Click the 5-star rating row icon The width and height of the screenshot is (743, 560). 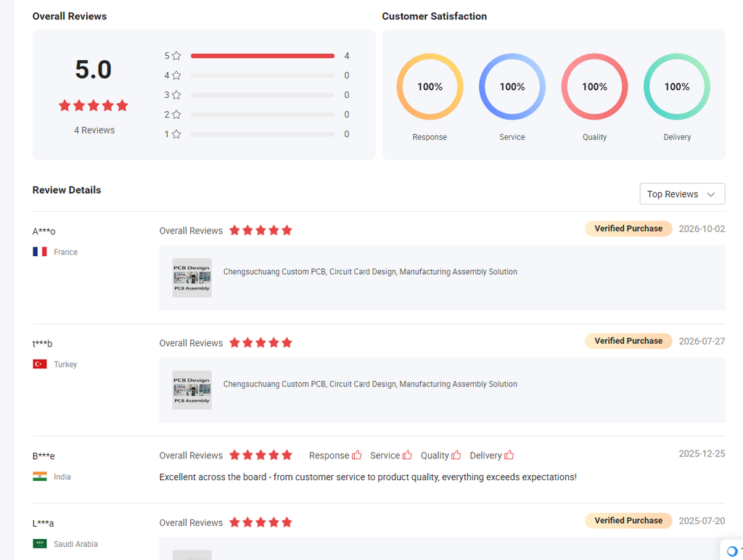(176, 56)
